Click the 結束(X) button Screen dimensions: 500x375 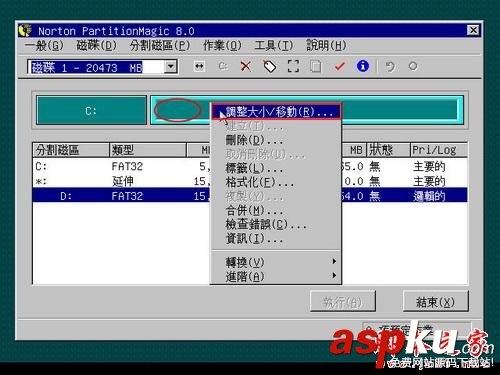[436, 302]
